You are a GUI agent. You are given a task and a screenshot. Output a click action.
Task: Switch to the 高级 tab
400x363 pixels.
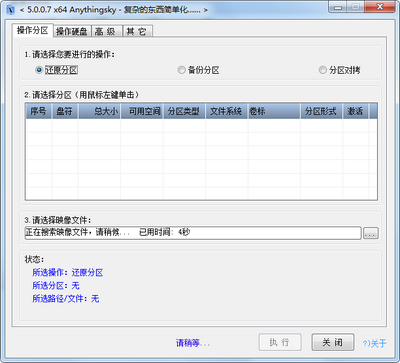tap(106, 31)
